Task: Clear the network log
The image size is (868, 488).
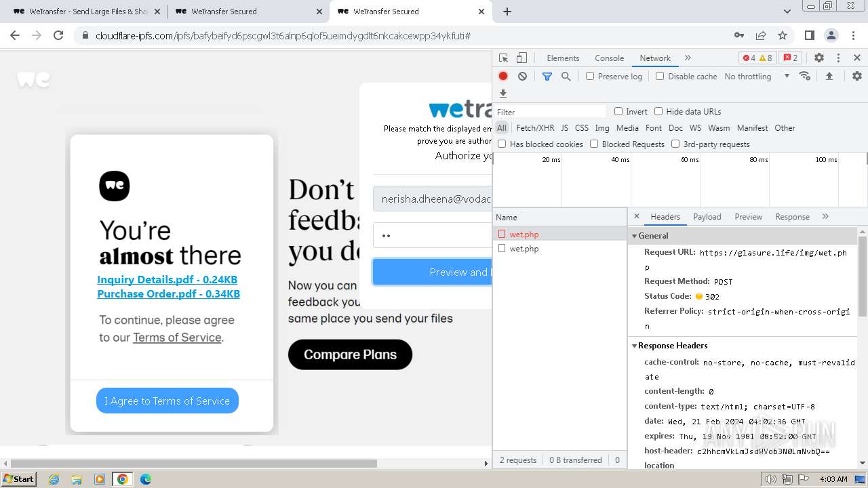Action: (522, 77)
